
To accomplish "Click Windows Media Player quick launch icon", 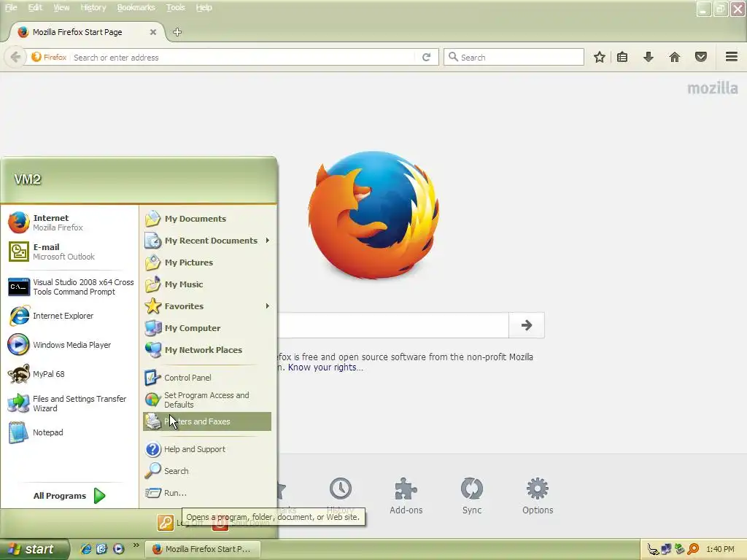I will pos(119,549).
